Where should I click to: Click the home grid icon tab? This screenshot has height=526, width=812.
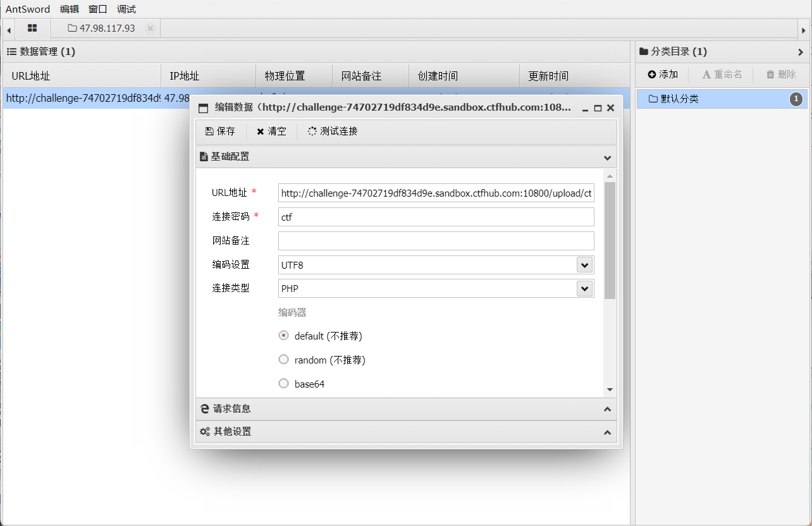click(x=32, y=28)
